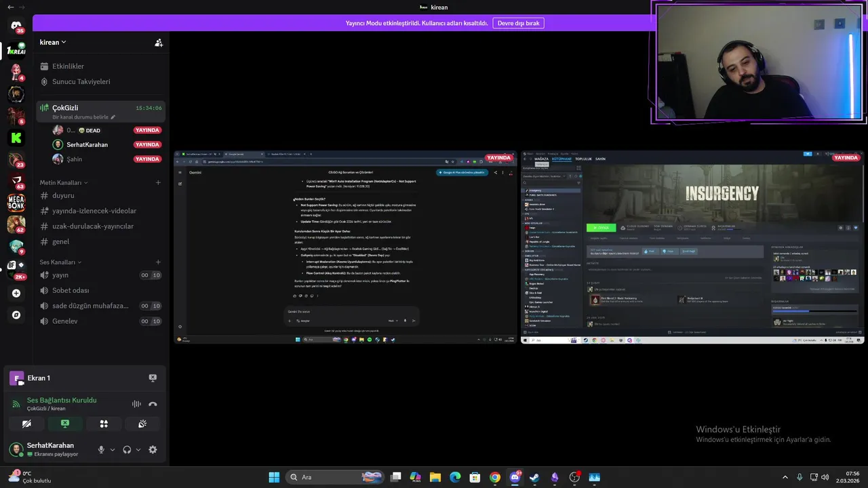The image size is (868, 488).
Task: Click the invite members icon beside kirean
Action: tap(159, 43)
